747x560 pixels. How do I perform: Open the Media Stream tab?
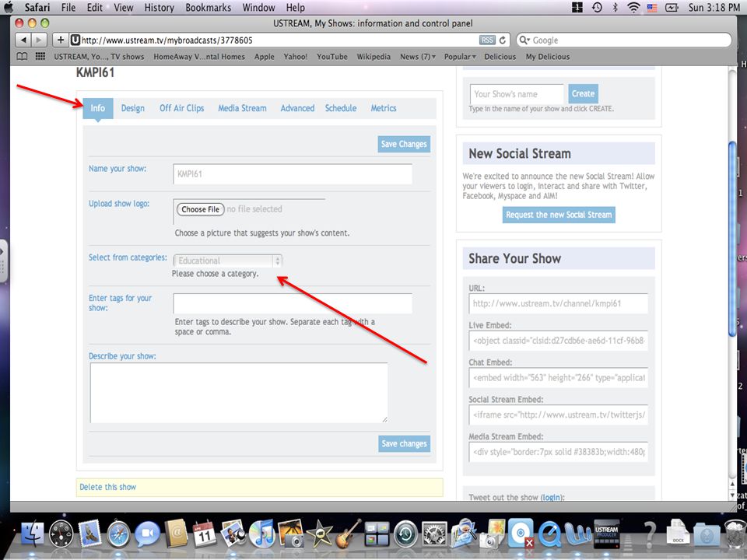tap(242, 108)
